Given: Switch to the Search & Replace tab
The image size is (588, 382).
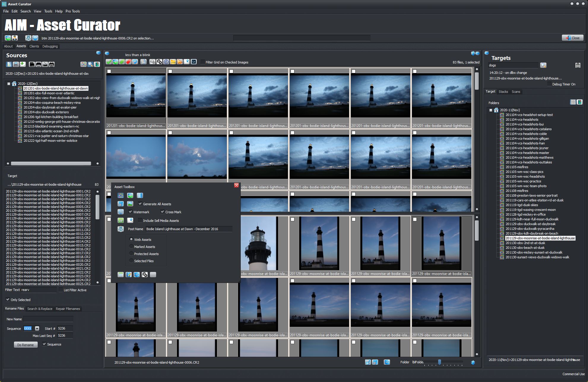Looking at the screenshot, I should [40, 309].
